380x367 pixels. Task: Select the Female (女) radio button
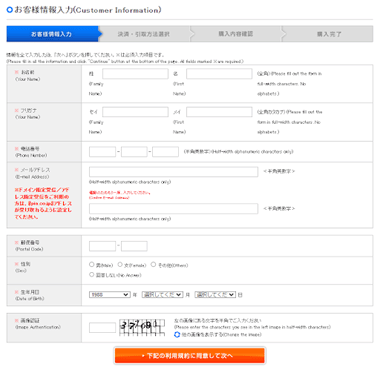pos(120,265)
